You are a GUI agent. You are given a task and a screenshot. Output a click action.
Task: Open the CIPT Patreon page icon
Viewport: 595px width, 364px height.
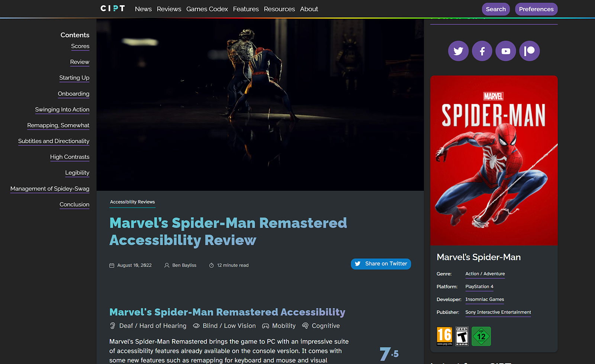[x=530, y=51]
